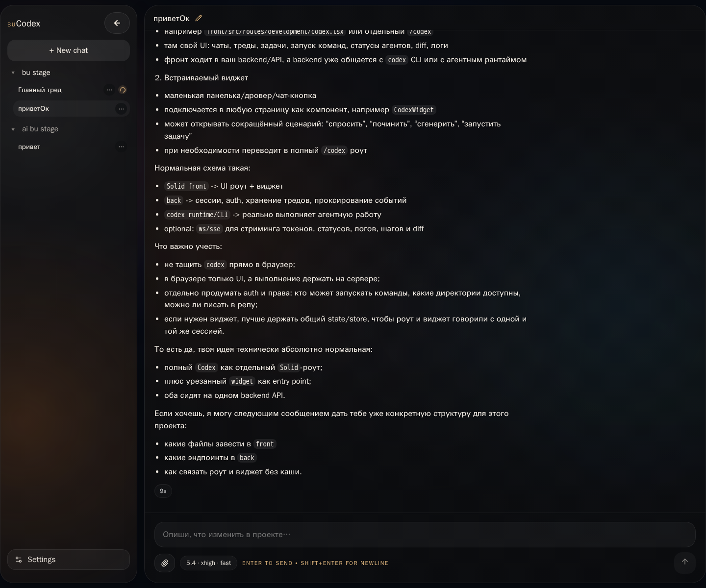Click the message input field
This screenshot has height=588, width=706.
tap(425, 535)
